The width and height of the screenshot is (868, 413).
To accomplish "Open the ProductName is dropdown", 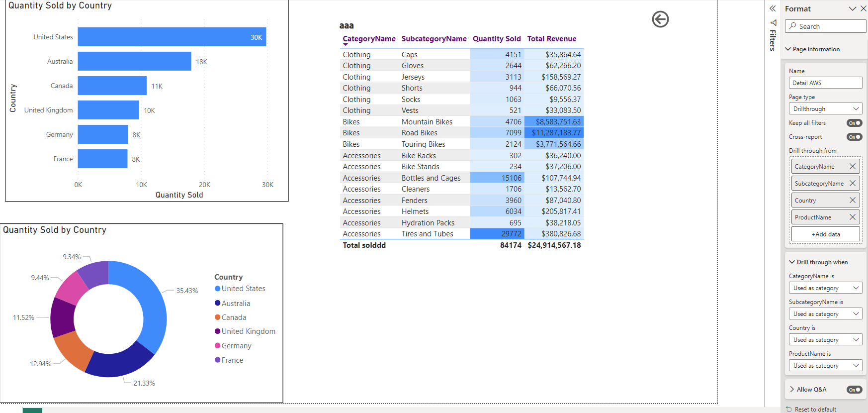I will (825, 366).
